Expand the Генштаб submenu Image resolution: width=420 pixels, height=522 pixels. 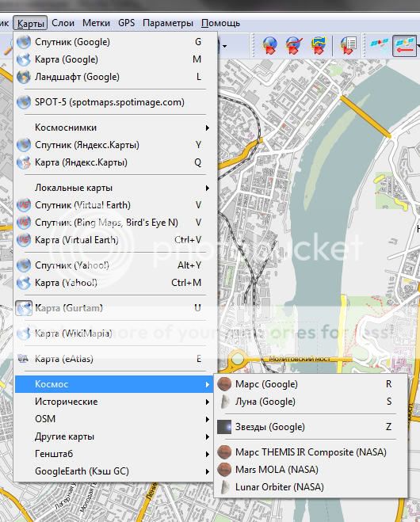tap(114, 454)
